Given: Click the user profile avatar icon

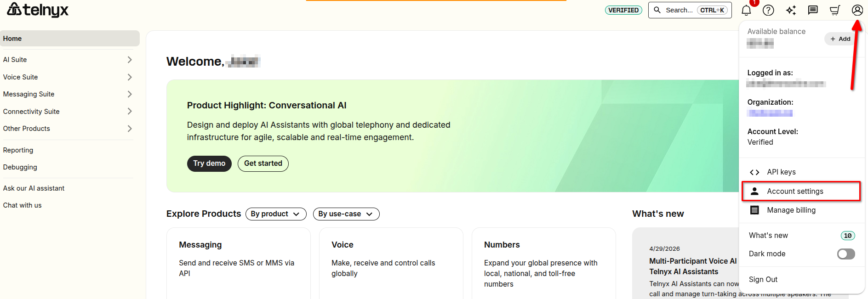Looking at the screenshot, I should tap(857, 10).
